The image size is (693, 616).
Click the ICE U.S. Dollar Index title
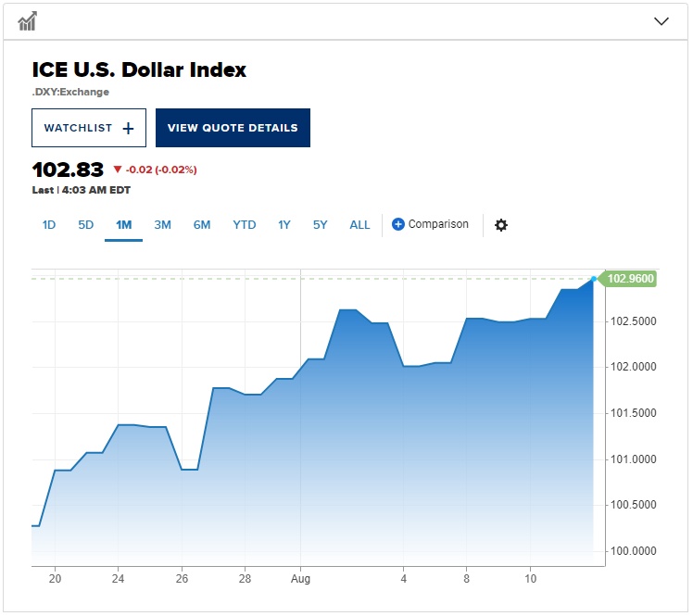[x=140, y=69]
